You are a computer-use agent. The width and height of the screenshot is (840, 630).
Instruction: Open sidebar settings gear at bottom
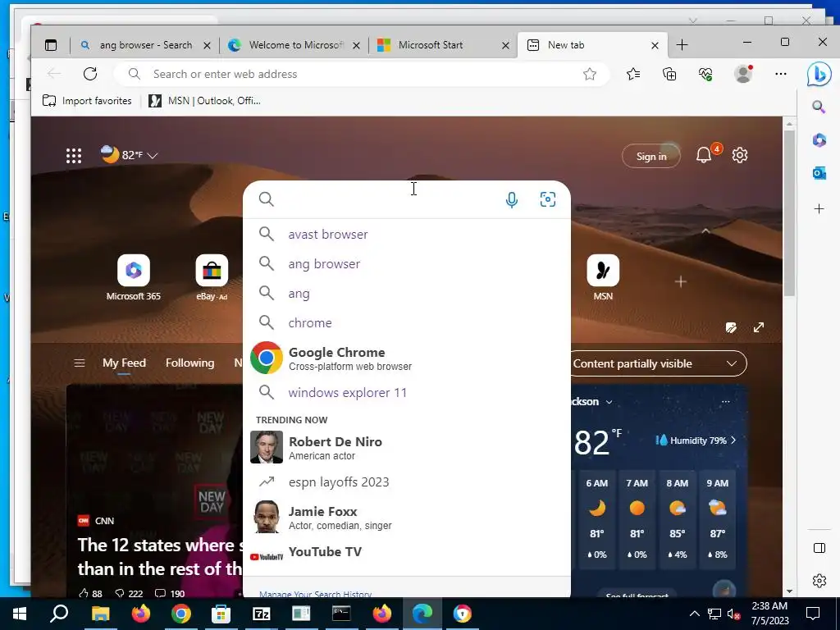pyautogui.click(x=819, y=581)
